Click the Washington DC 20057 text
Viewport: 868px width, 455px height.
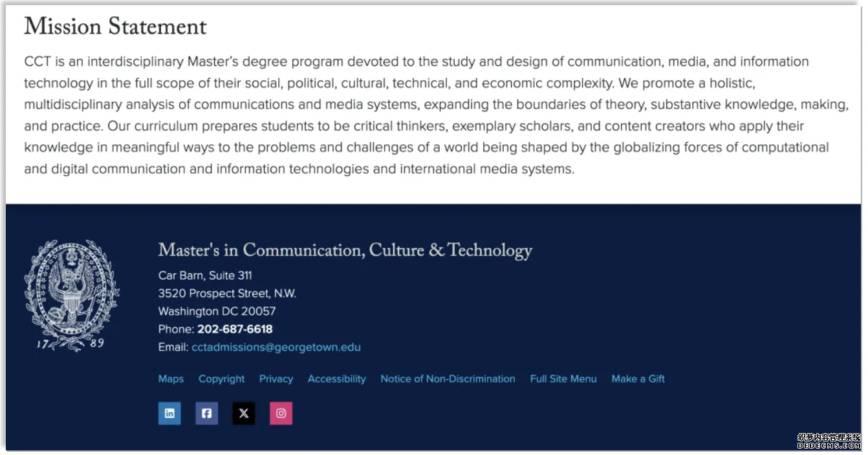pos(217,311)
